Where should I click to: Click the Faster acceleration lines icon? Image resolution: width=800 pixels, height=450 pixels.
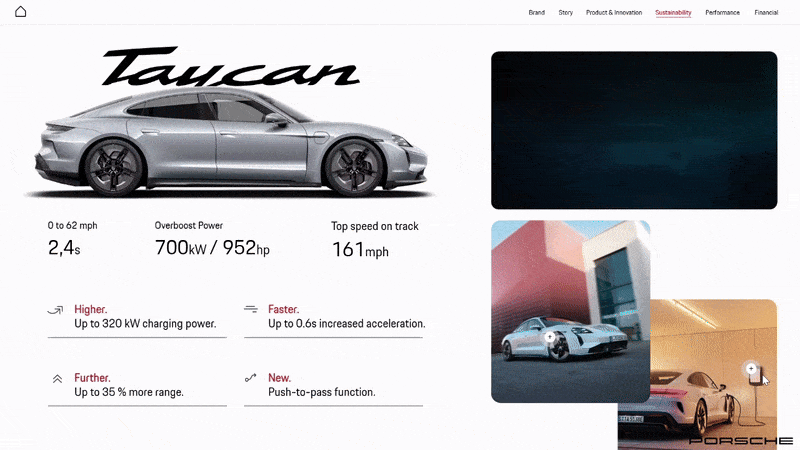click(251, 309)
